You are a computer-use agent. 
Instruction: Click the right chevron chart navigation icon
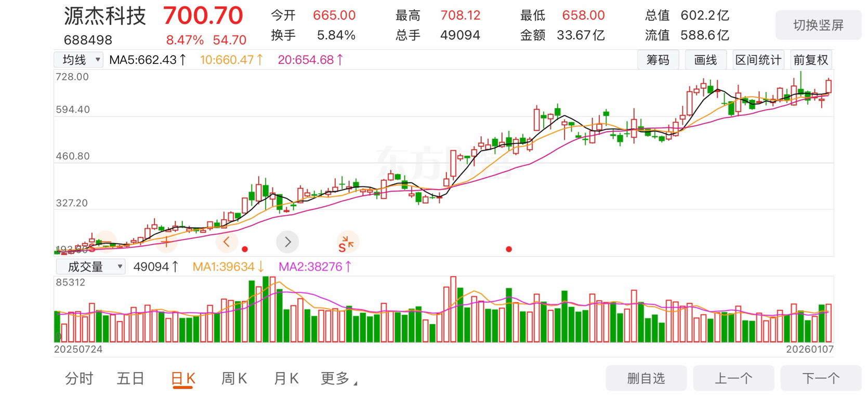tap(287, 242)
